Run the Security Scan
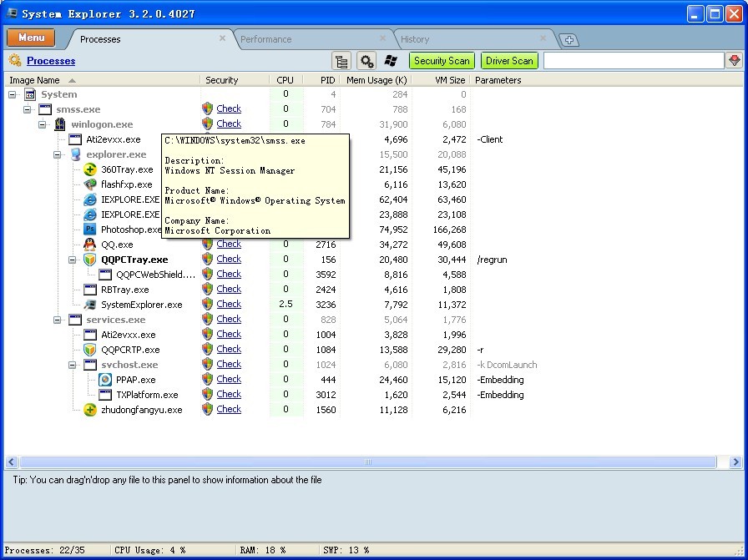The image size is (748, 560). [442, 61]
